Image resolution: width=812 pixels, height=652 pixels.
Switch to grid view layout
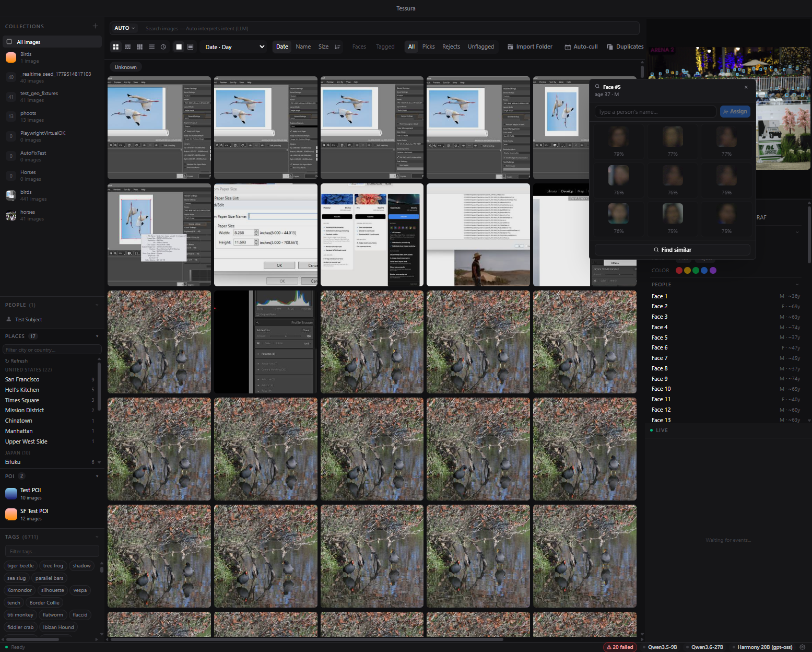[x=116, y=47]
